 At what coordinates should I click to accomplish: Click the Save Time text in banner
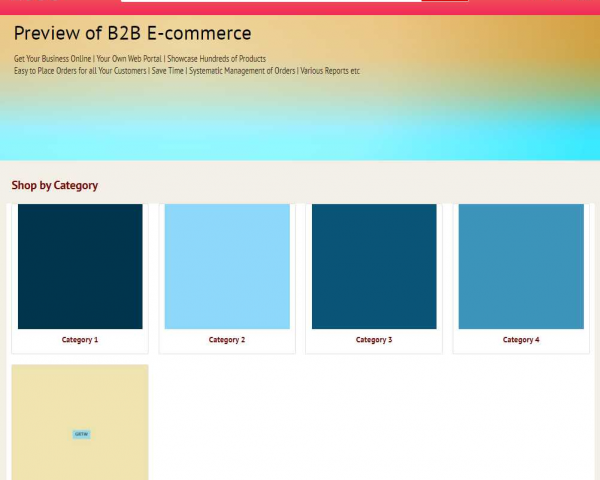(x=167, y=71)
